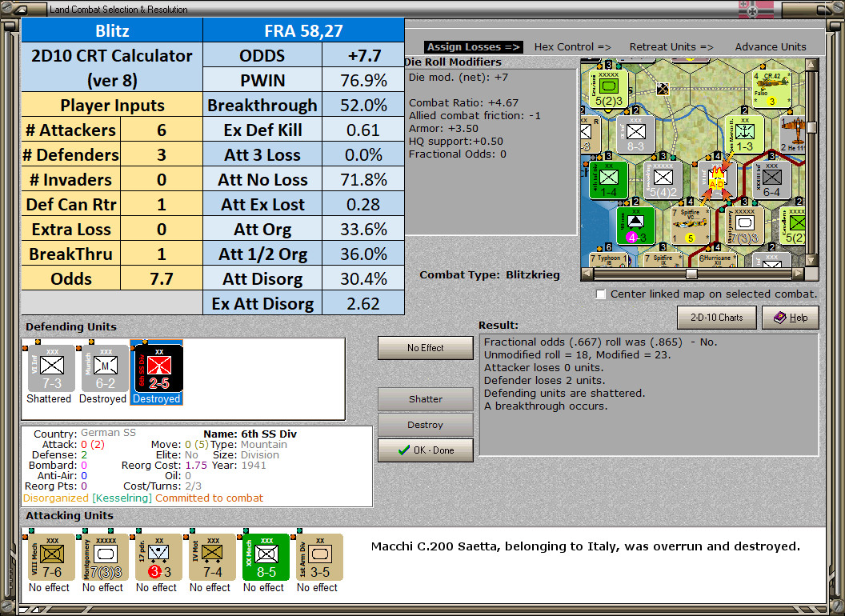The width and height of the screenshot is (845, 616).
Task: Go to the Hex Control step
Action: point(572,47)
